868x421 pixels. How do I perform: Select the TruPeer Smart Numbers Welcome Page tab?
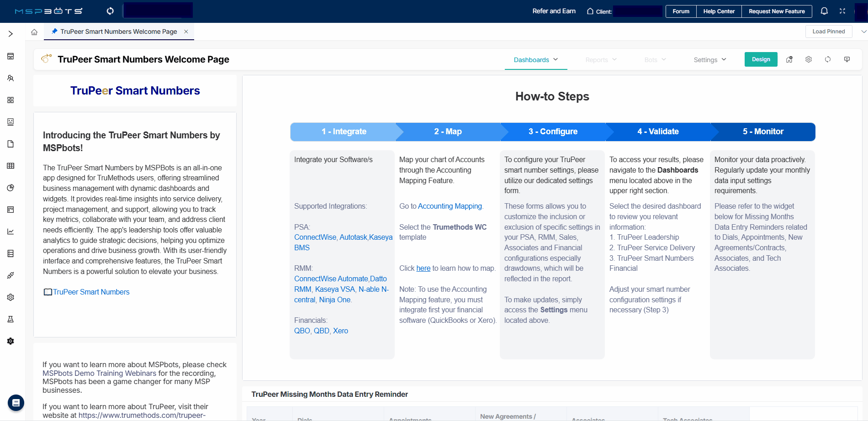point(118,32)
